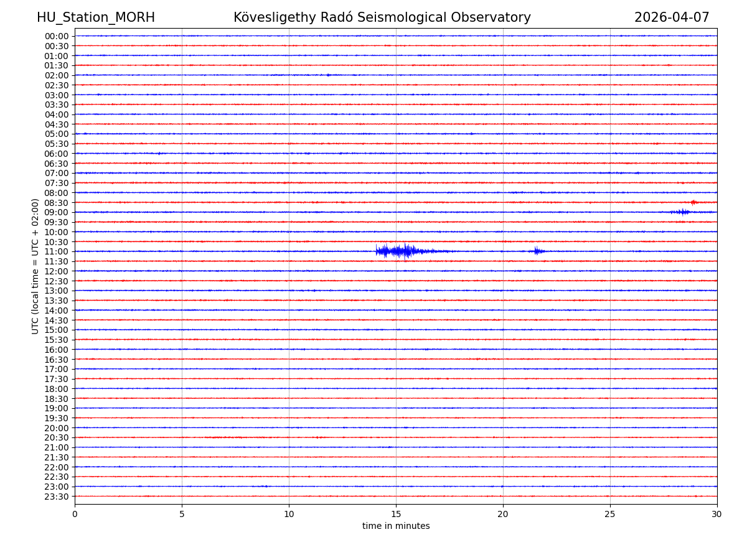
Task: Select the 20:30 row label
Action: (x=57, y=437)
